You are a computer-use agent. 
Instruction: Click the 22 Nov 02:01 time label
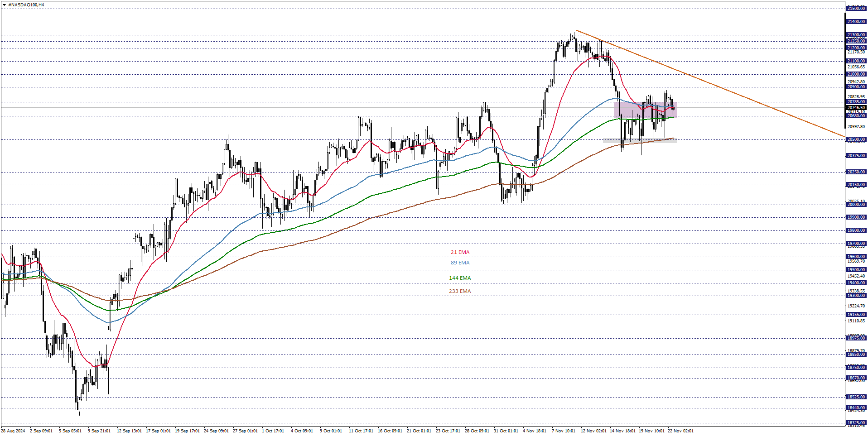click(x=680, y=431)
